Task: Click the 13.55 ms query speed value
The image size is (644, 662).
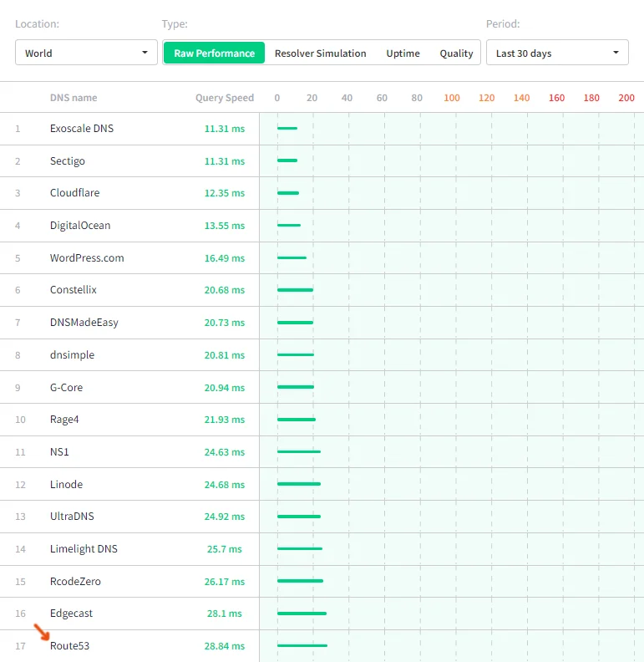Action: [x=225, y=226]
